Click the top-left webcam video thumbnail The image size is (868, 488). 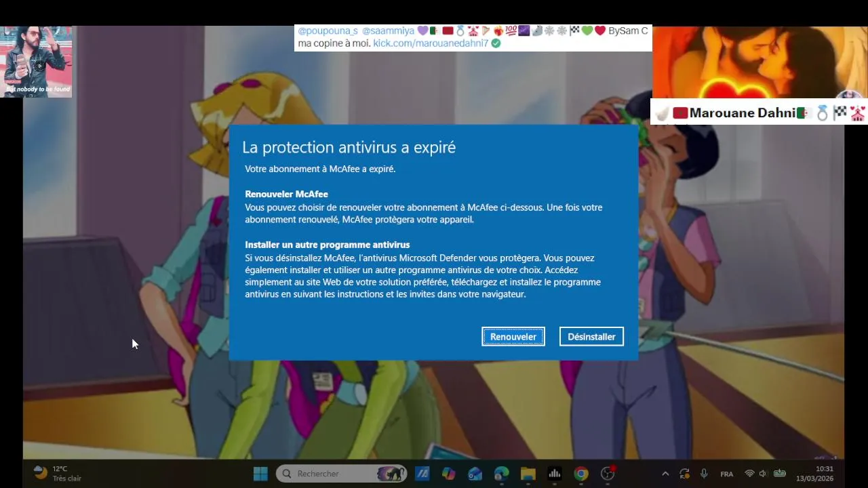coord(36,62)
